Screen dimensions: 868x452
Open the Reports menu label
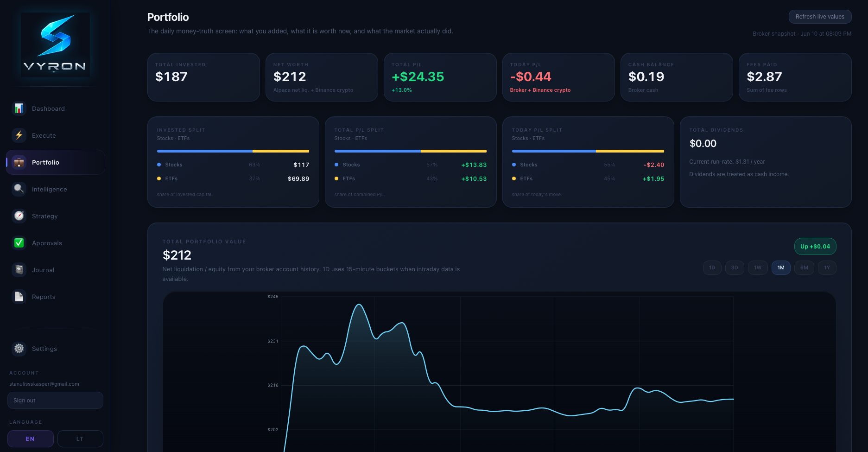coord(44,297)
